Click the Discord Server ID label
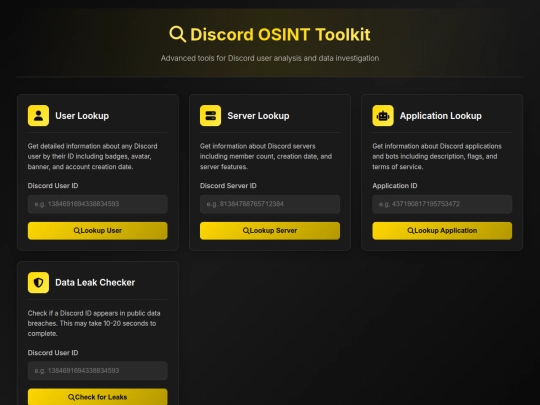This screenshot has width=540, height=405. point(228,186)
